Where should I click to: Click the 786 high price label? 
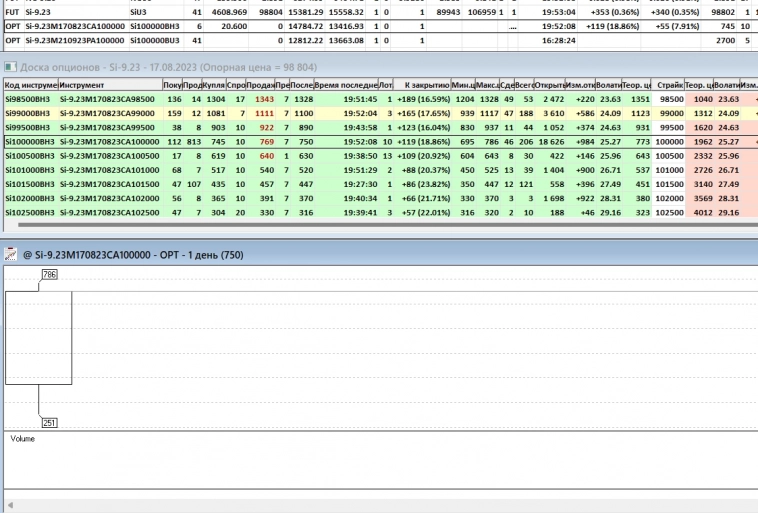(x=49, y=274)
